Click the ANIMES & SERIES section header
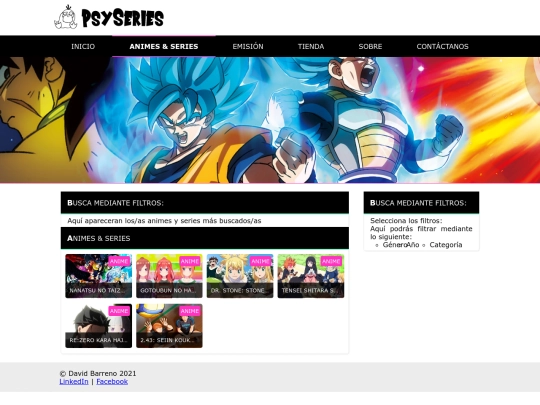 coord(205,238)
